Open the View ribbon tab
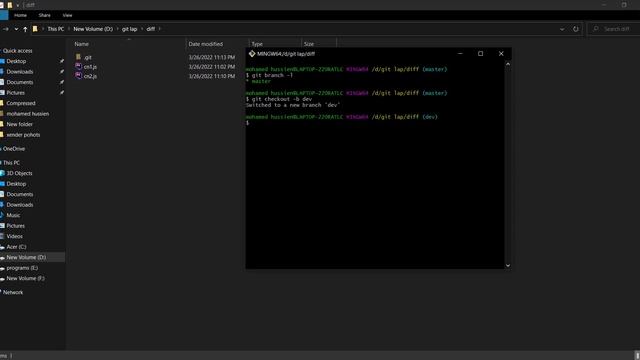Screen dimensions: 640x360 pyautogui.click(x=67, y=15)
